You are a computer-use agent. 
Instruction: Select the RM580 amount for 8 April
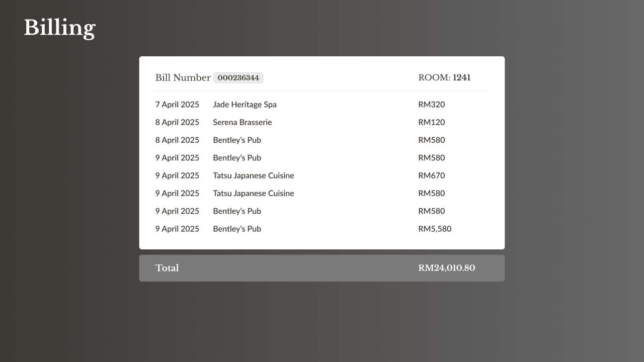431,140
